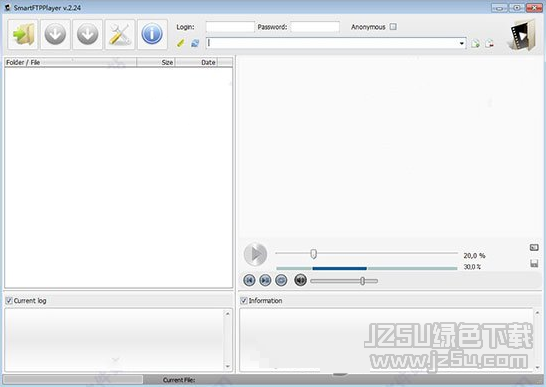This screenshot has width=546, height=387.
Task: Open the blue info about button
Action: tap(152, 34)
